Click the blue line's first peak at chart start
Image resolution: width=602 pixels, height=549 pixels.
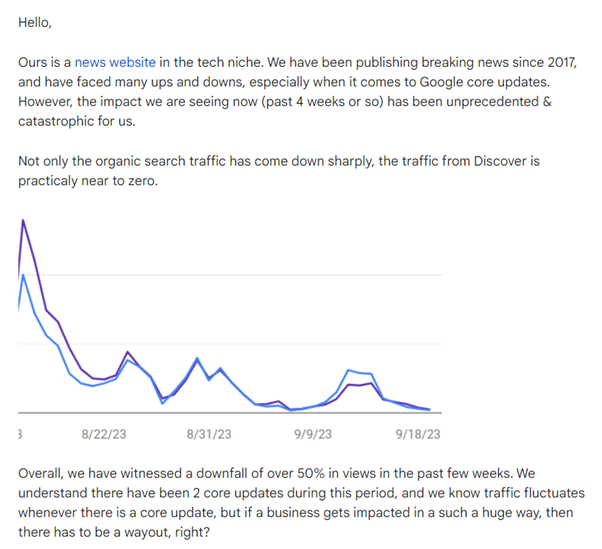click(23, 275)
